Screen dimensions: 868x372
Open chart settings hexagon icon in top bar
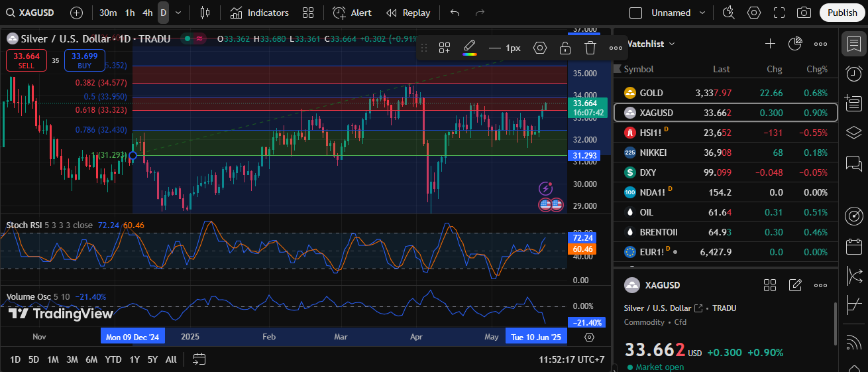click(x=754, y=13)
